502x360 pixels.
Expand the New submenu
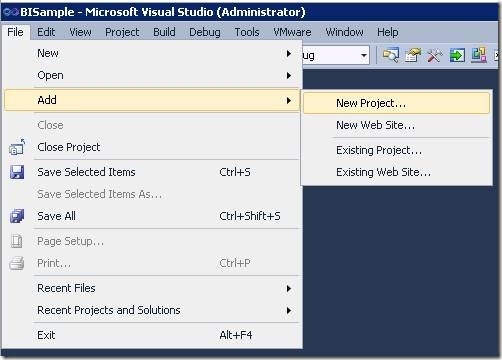coord(152,53)
